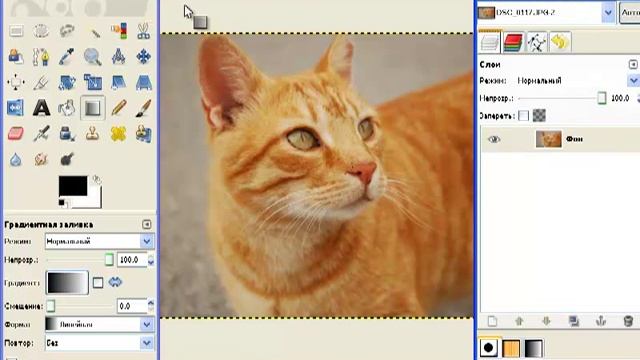Viewport: 640px width, 360px height.
Task: Select the Eraser tool
Action: pos(16,134)
